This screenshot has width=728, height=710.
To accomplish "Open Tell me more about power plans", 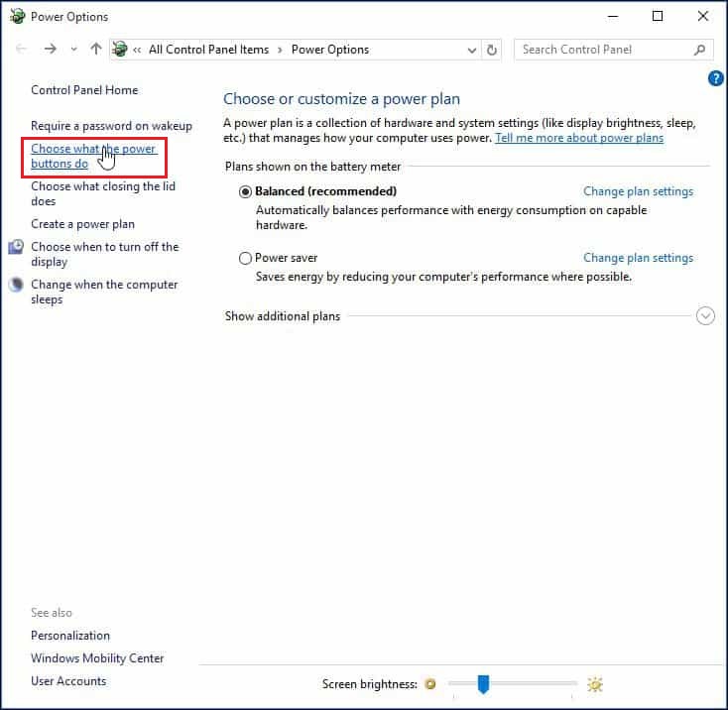I will tap(579, 138).
